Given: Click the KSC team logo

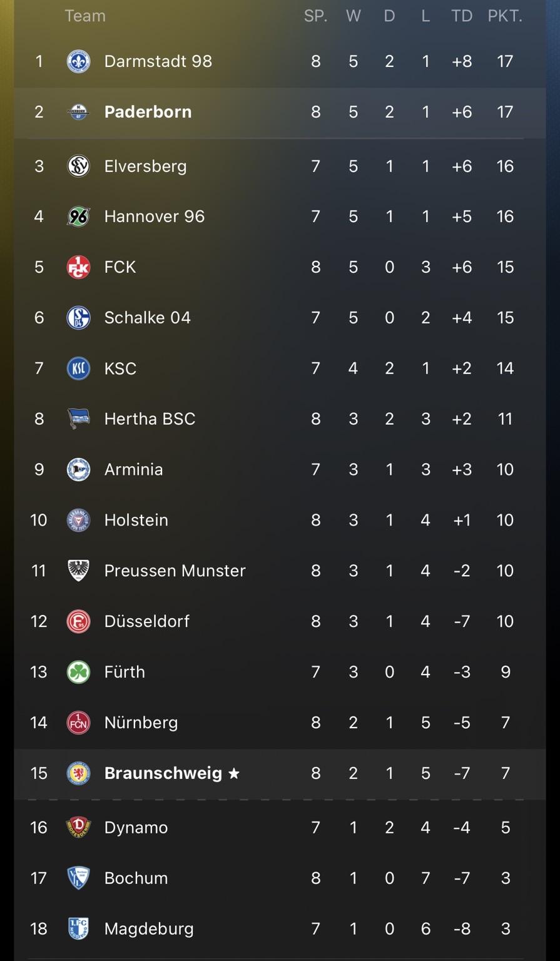Looking at the screenshot, I should coord(78,369).
